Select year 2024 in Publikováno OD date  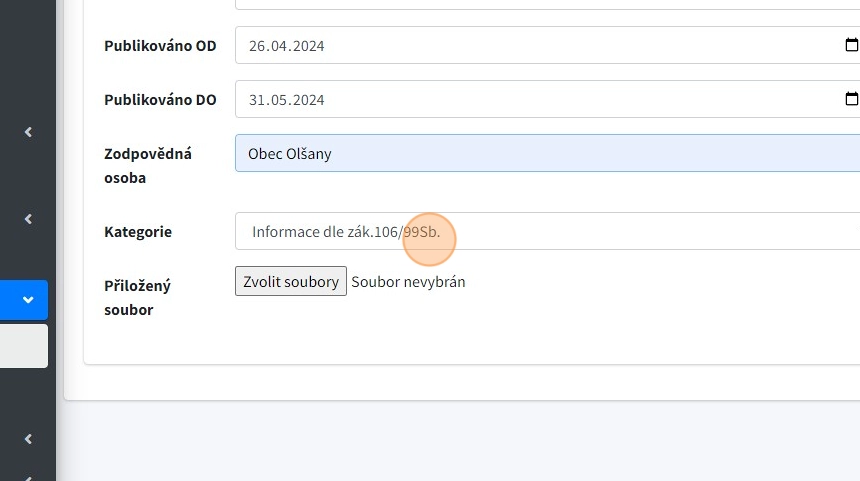coord(308,46)
